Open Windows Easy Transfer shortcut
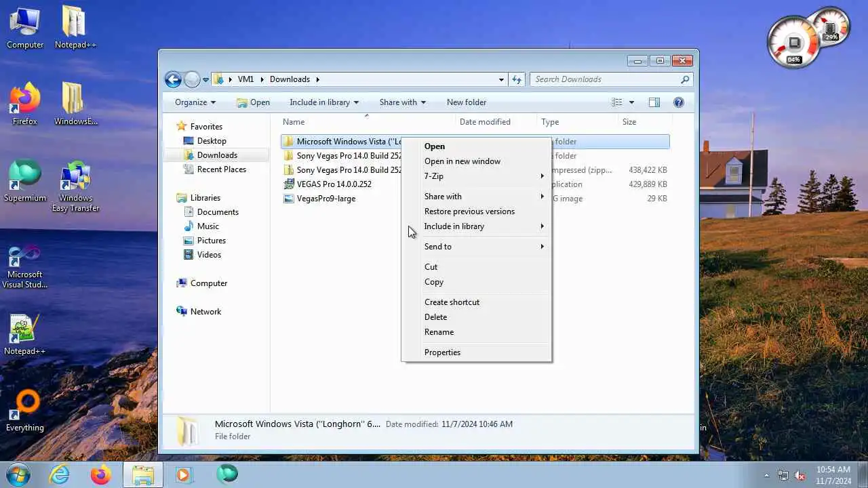The image size is (868, 488). [x=75, y=186]
